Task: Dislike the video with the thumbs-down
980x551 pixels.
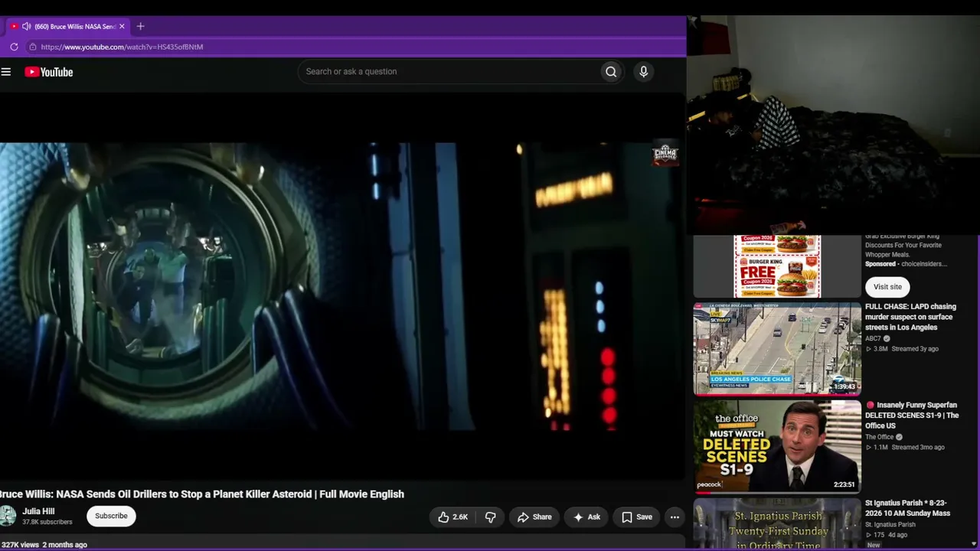Action: [491, 517]
